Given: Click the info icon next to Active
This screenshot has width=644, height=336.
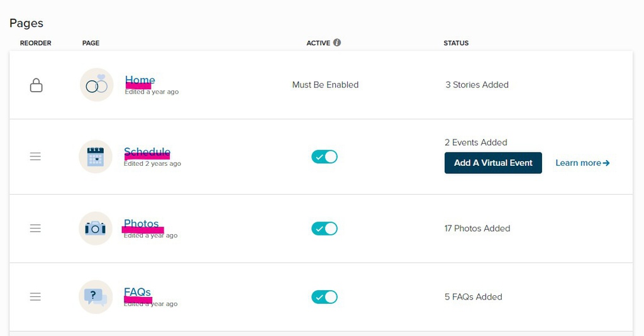Looking at the screenshot, I should [337, 43].
